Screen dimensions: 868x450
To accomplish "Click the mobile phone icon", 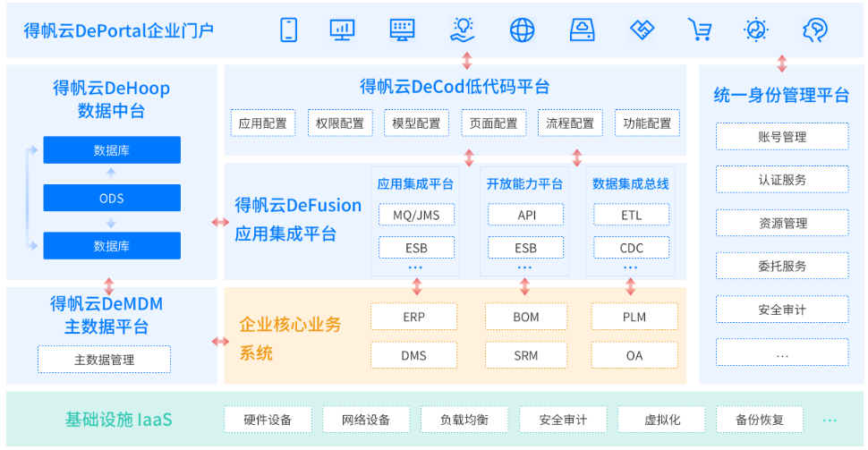I will [288, 30].
